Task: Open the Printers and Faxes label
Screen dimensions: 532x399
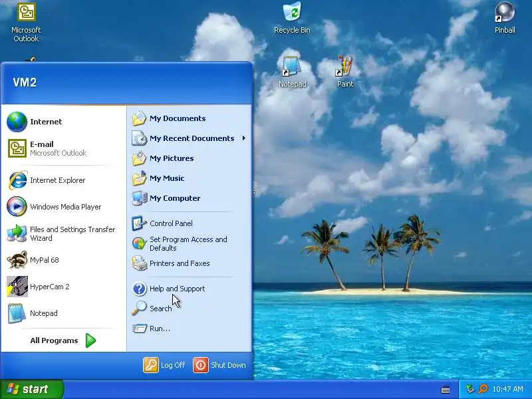Action: [x=180, y=263]
